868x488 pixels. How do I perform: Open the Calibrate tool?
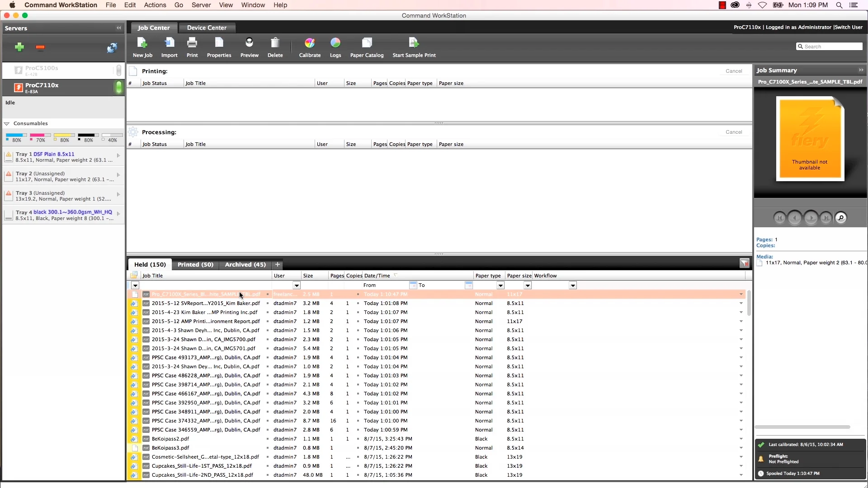[310, 43]
